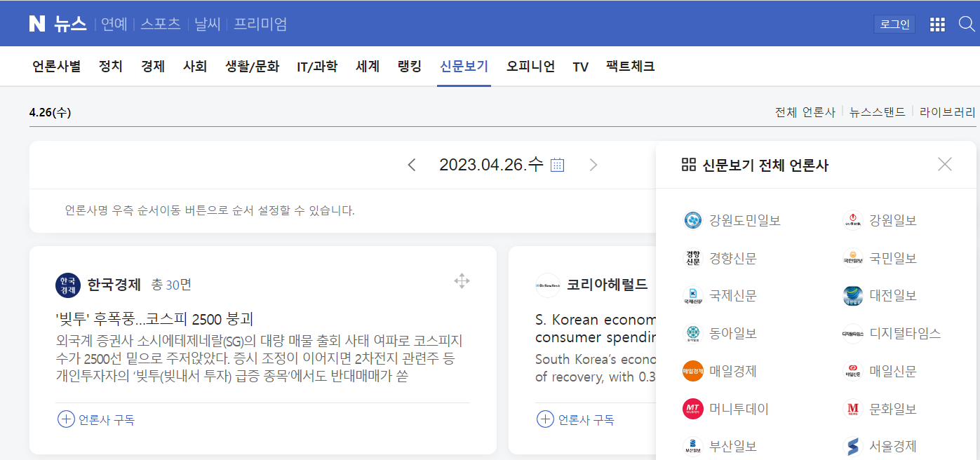Select 문화일보 in publisher list
The width and height of the screenshot is (980, 460).
(893, 409)
